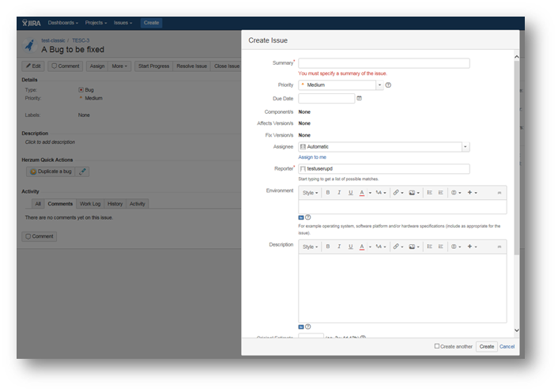Click numbered list icon in Environment toolbar

[440, 192]
